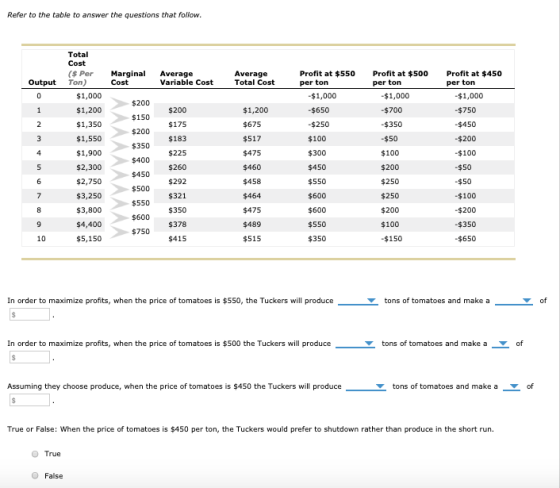Click the -$750 profit at $450 cell
560x488 pixels.
[x=465, y=110]
